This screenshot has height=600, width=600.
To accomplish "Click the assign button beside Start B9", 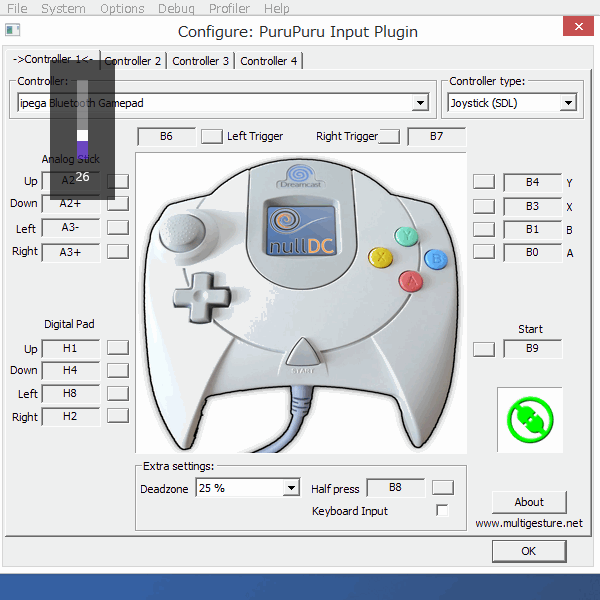I will [483, 349].
